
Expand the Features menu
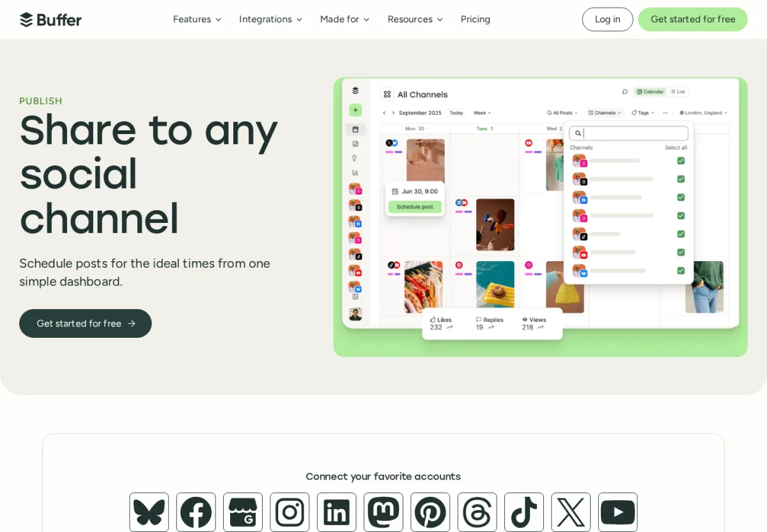(197, 19)
